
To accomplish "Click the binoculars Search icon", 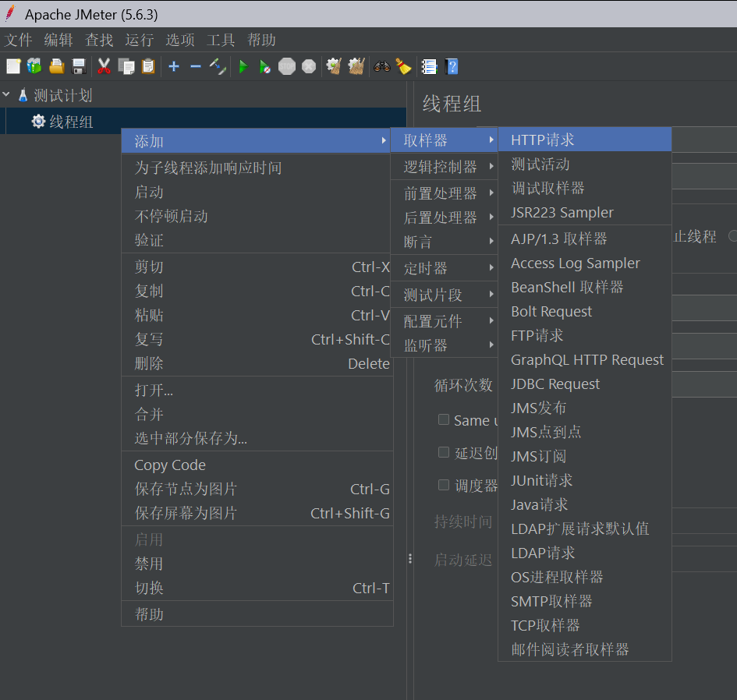I will (381, 66).
